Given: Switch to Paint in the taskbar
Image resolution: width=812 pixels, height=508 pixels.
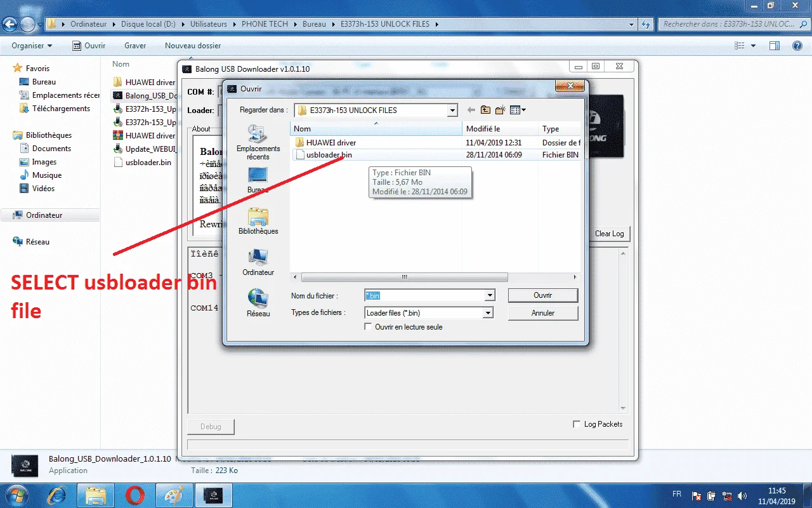Looking at the screenshot, I should 174,495.
